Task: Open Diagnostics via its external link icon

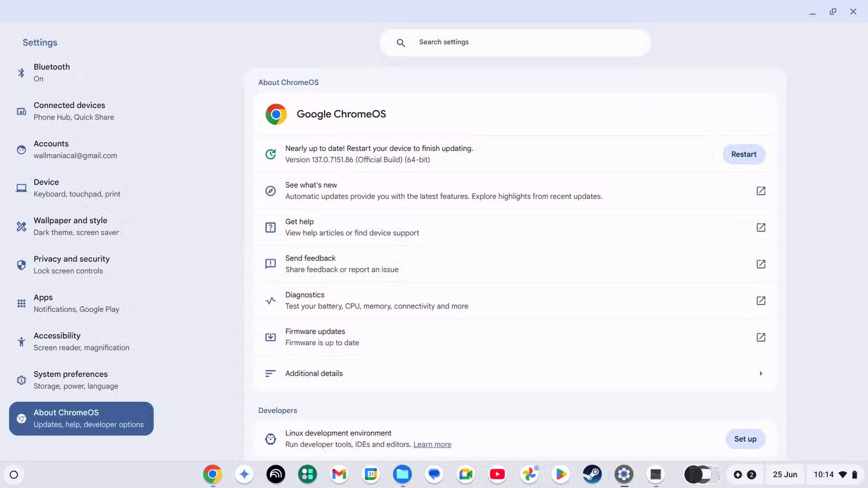Action: click(761, 301)
